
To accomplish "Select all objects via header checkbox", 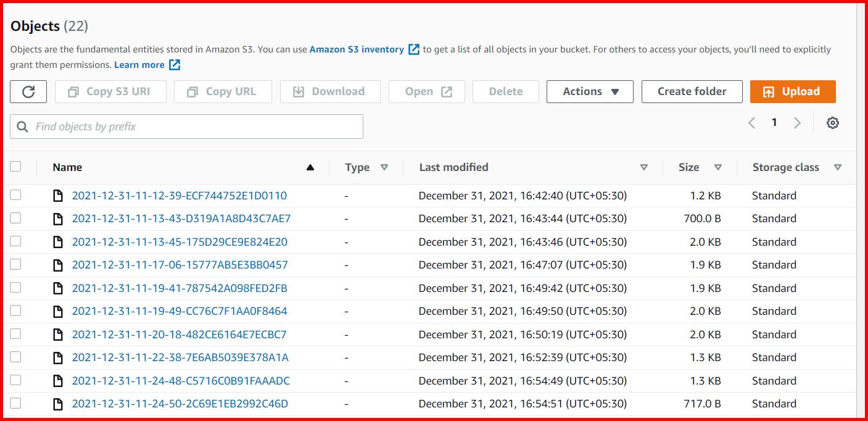I will [15, 166].
